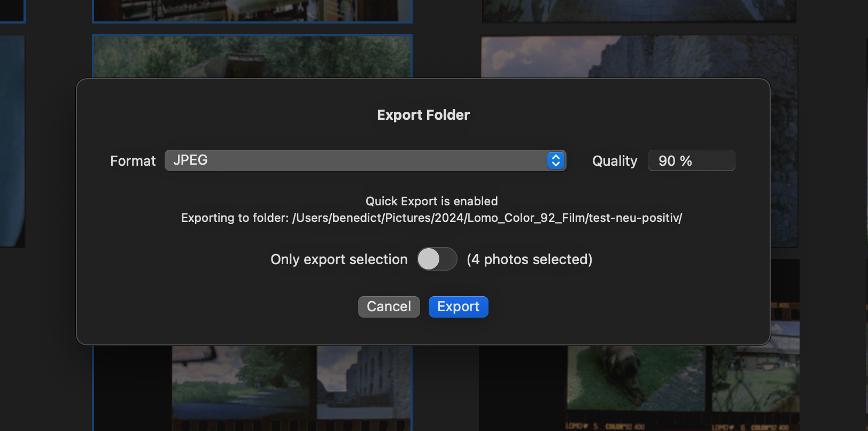Screen dimensions: 868x431
Task: Click the Quality field showing 90 %
Action: point(691,160)
